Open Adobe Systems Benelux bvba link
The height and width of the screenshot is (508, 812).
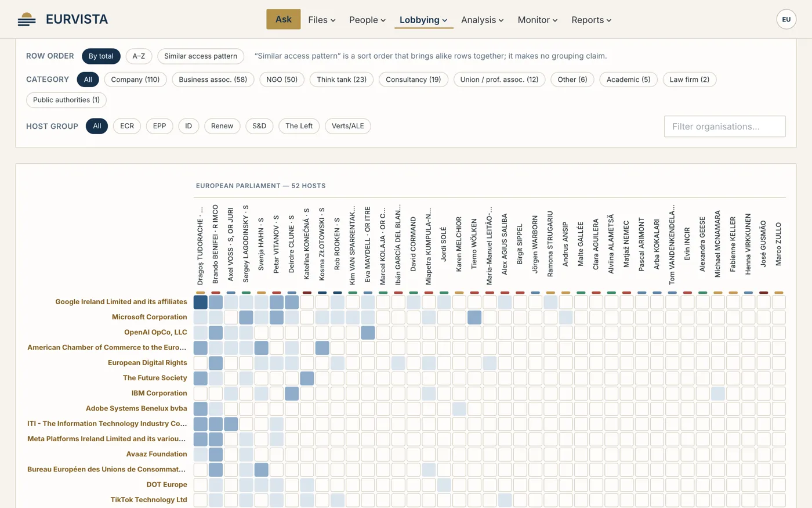tap(136, 408)
